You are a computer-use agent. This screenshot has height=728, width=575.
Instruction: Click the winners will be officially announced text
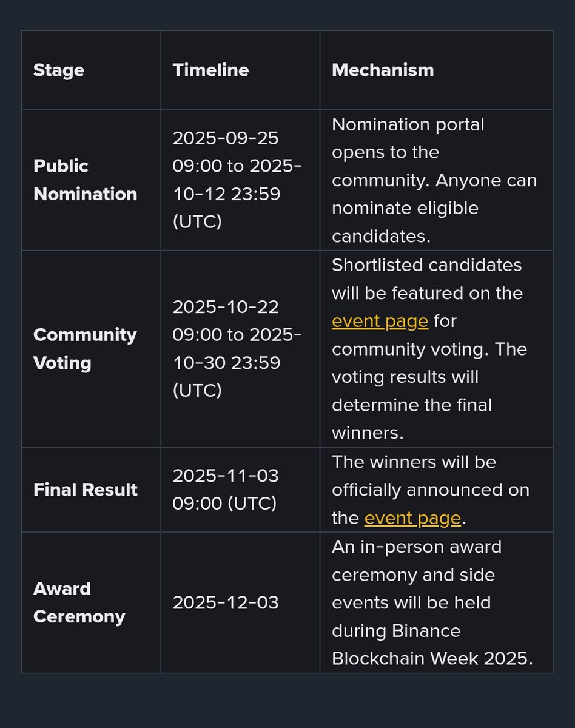click(x=431, y=490)
